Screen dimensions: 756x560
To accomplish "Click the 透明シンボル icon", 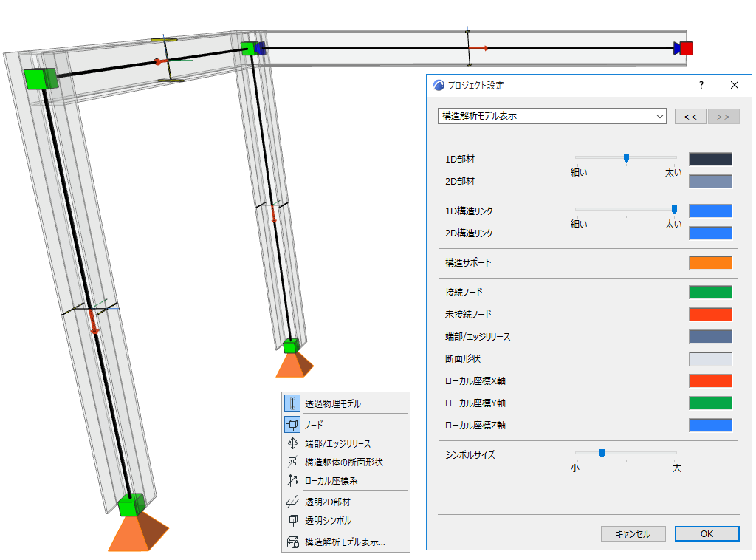I will (x=292, y=520).
